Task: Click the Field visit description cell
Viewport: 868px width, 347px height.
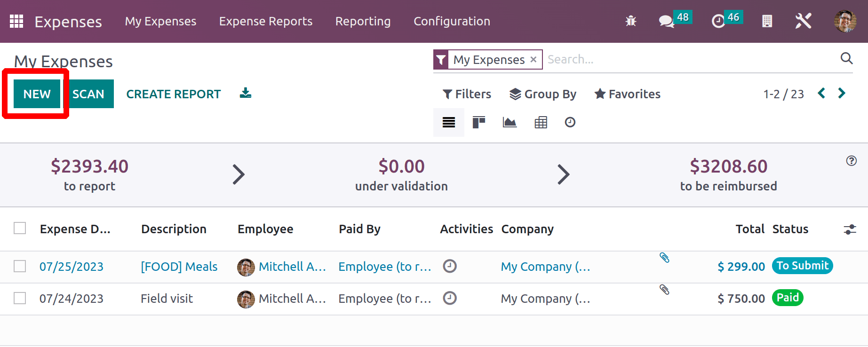Action: tap(167, 299)
